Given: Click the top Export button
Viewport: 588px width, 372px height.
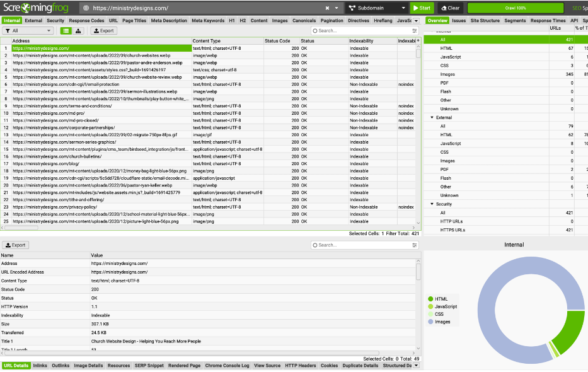Looking at the screenshot, I should click(104, 30).
